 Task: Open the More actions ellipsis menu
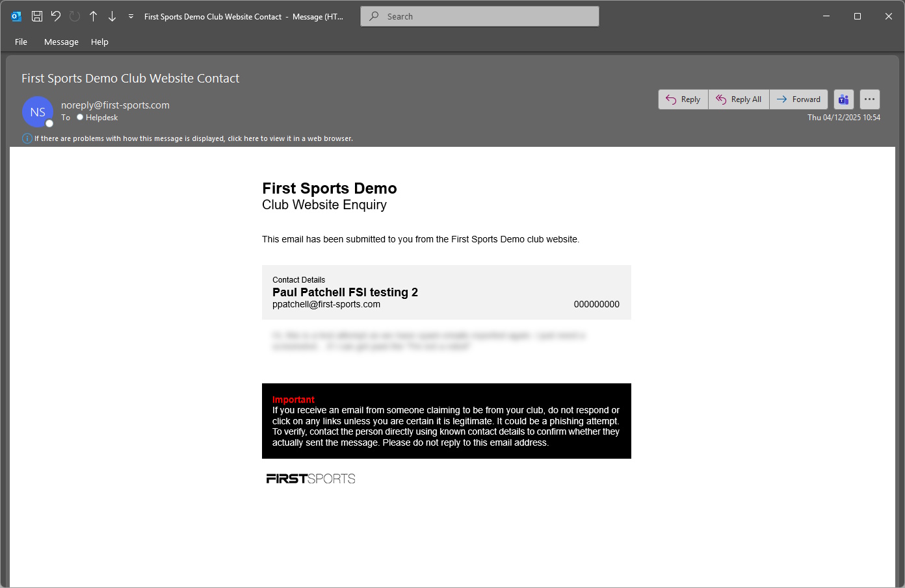[870, 99]
